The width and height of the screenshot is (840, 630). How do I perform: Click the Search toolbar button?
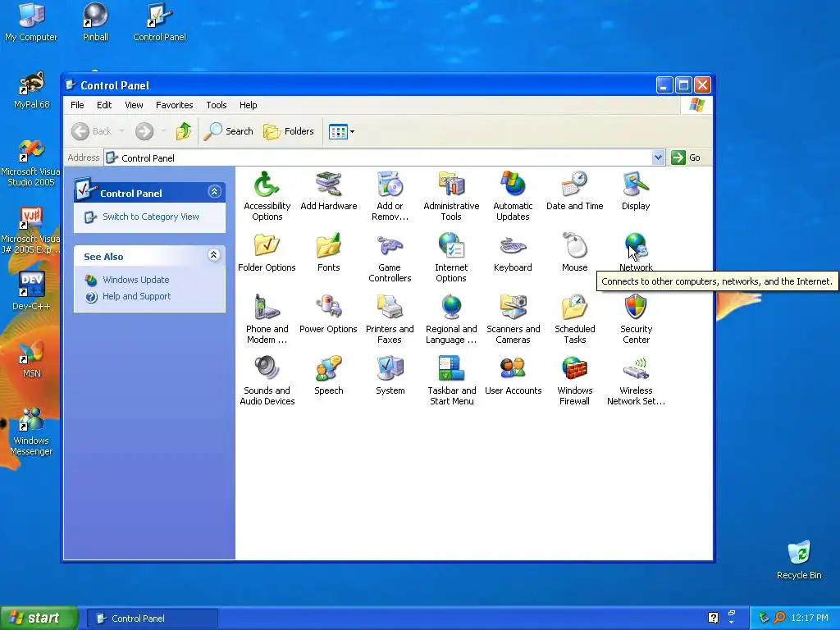(x=229, y=131)
